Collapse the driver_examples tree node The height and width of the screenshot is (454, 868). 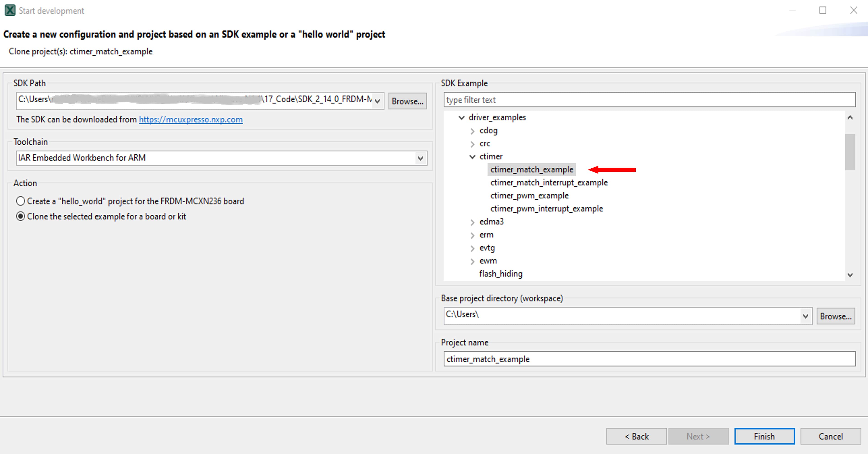pos(462,118)
